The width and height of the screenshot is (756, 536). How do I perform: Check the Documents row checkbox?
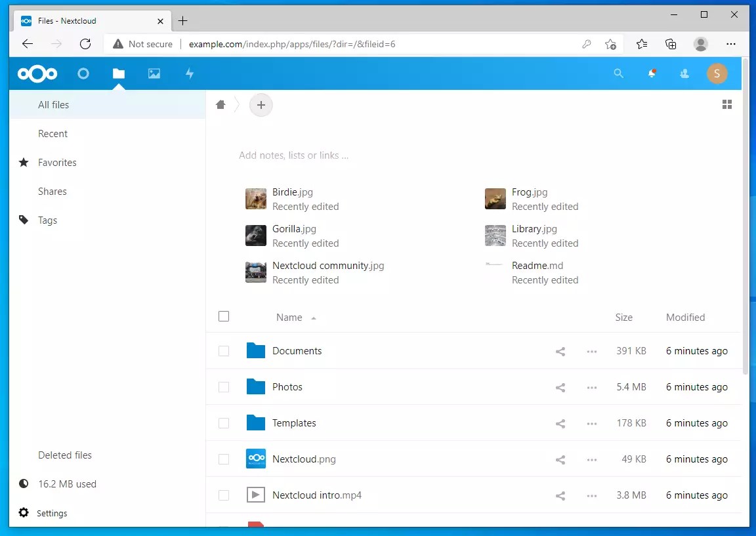(x=224, y=351)
